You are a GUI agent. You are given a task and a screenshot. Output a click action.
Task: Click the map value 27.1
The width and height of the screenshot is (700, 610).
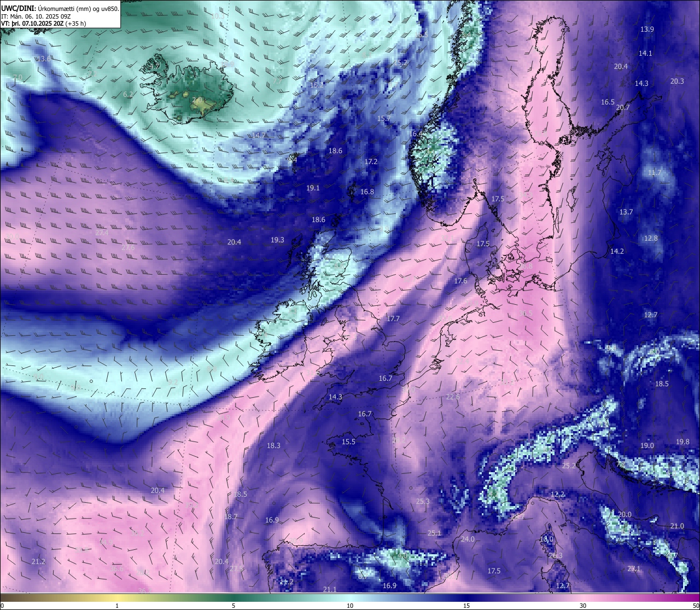click(x=634, y=568)
